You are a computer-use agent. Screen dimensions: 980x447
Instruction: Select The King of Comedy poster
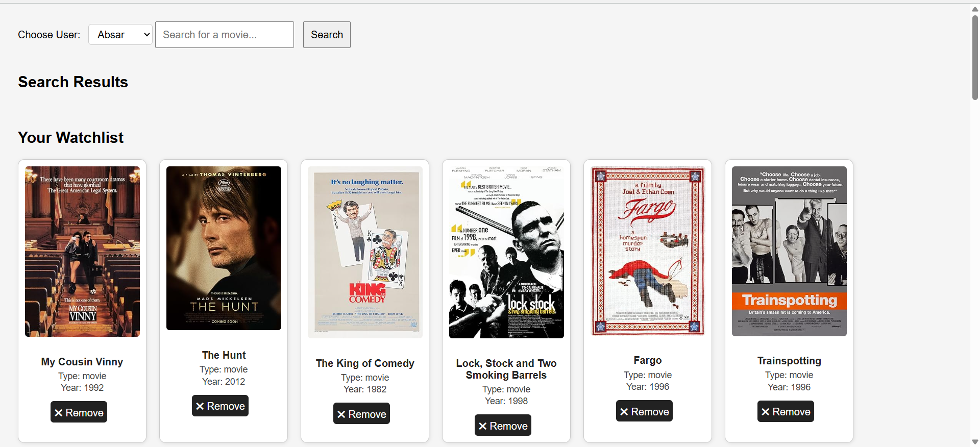point(365,252)
